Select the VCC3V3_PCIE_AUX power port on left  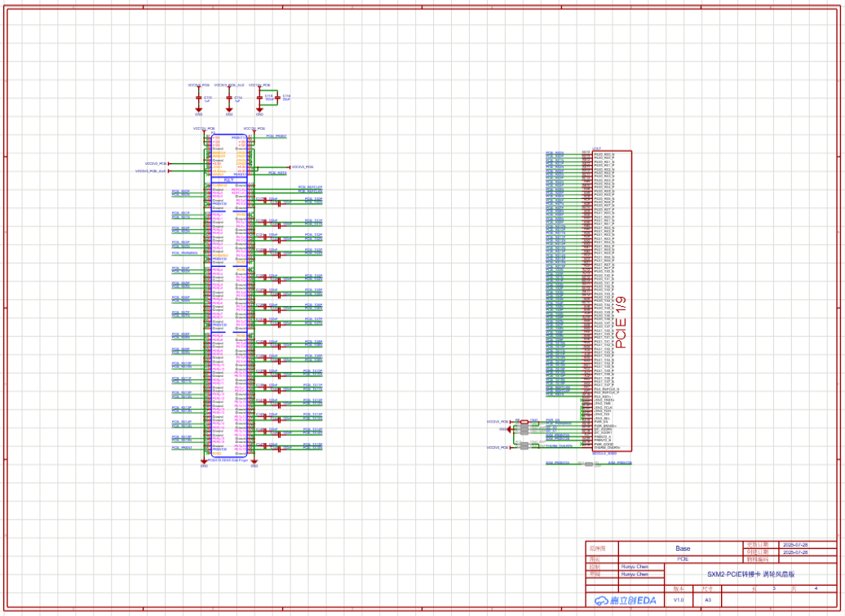[151, 171]
